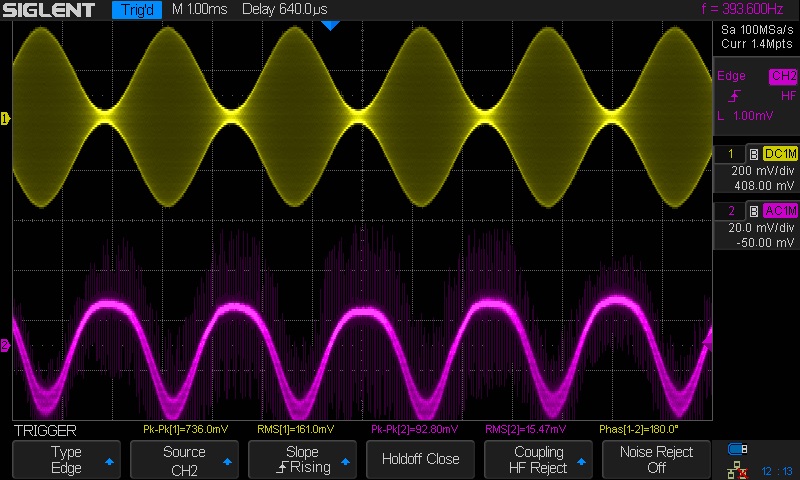This screenshot has width=800, height=480.
Task: Click the M 1.00ms timebase readout
Action: coord(199,11)
